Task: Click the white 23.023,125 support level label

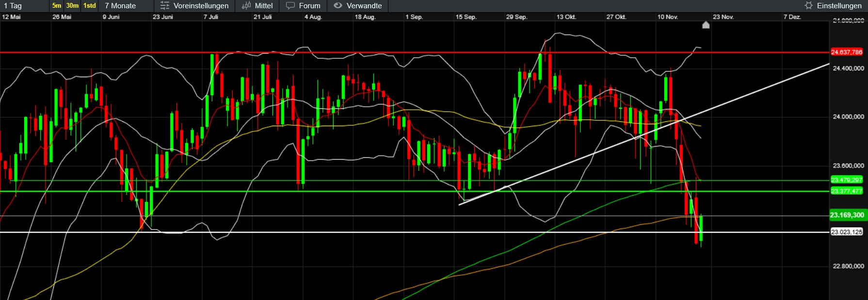Action: pos(847,232)
